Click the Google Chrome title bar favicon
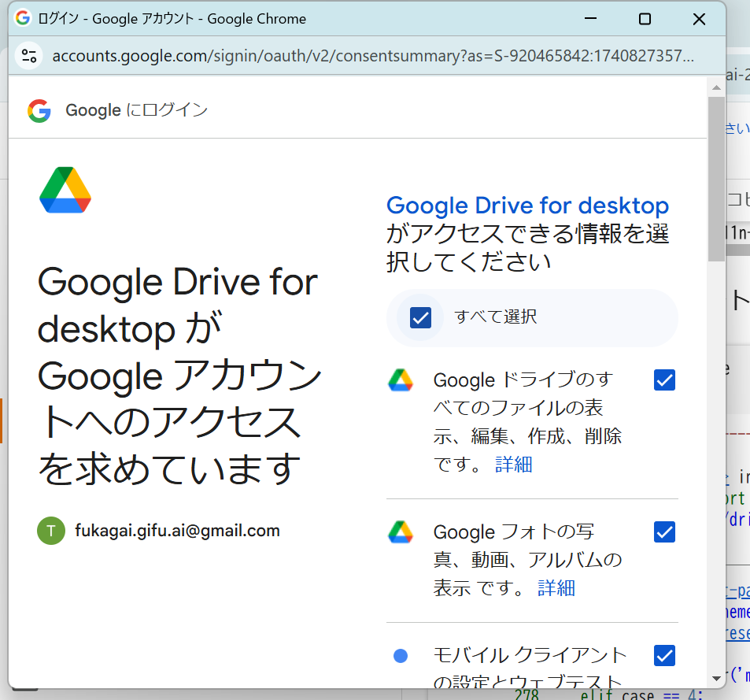The height and width of the screenshot is (700, 750). (x=23, y=18)
